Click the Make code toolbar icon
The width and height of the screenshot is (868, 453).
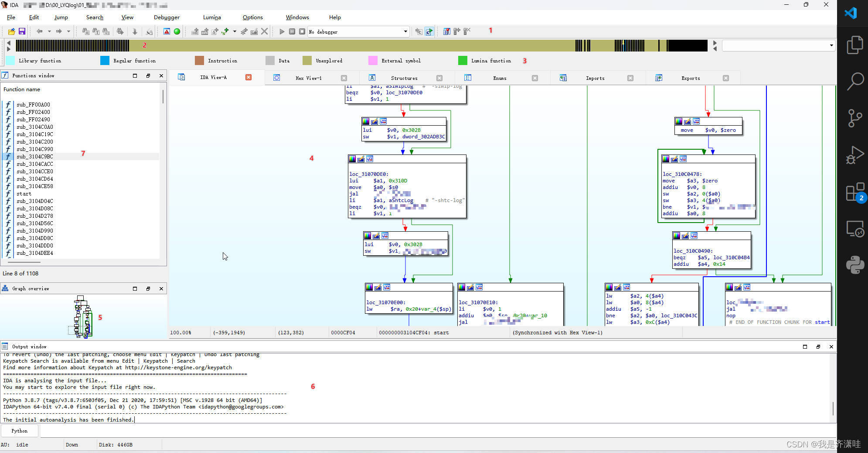[x=195, y=31]
